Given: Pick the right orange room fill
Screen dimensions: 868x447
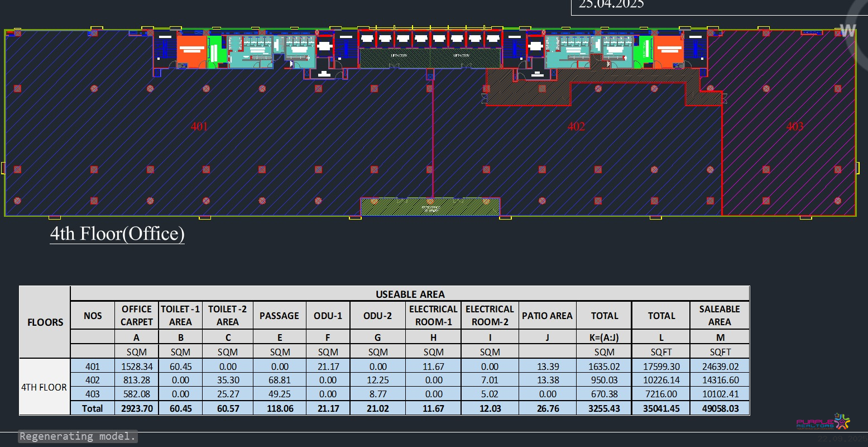Looking at the screenshot, I should 668,52.
